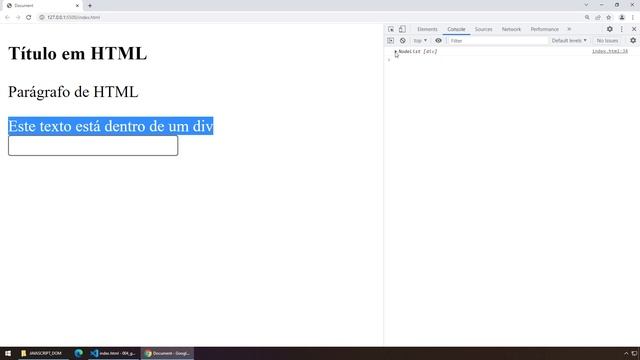The image size is (640, 360).
Task: Open the index.html source link in console
Action: coord(610,51)
